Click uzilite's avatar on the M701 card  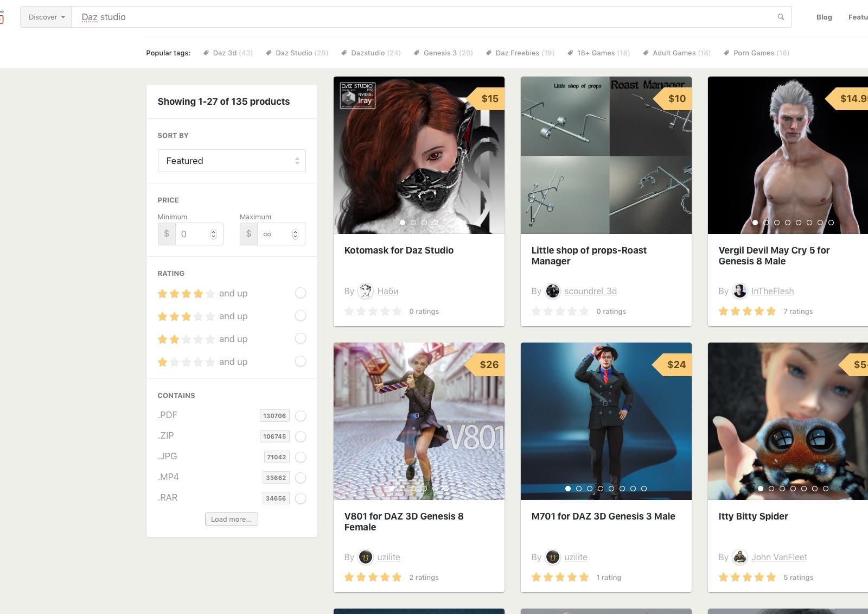point(553,558)
